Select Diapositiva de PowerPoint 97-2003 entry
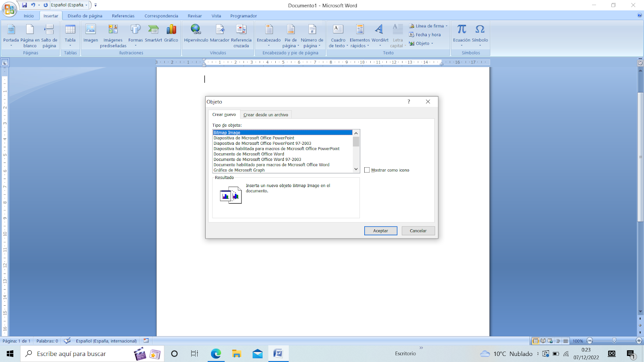 283,143
